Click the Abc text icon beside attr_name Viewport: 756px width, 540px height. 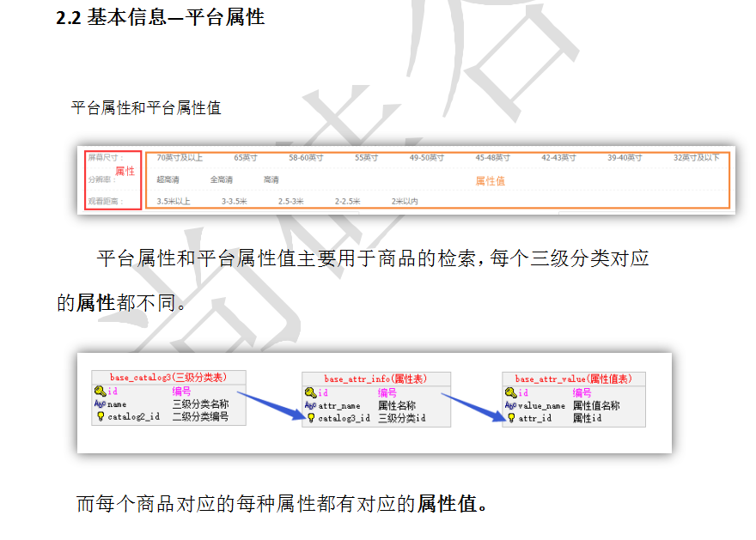tap(310, 405)
